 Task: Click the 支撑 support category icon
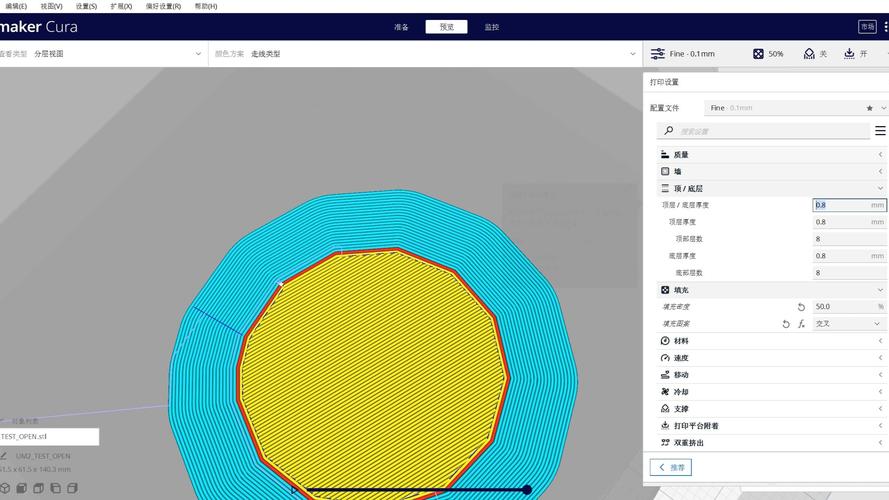click(665, 409)
